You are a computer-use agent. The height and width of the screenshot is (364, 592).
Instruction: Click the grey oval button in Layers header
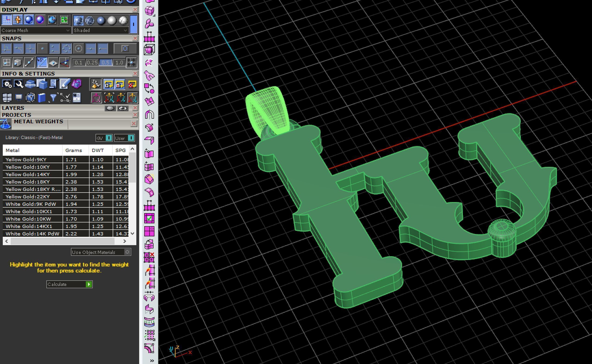[110, 108]
